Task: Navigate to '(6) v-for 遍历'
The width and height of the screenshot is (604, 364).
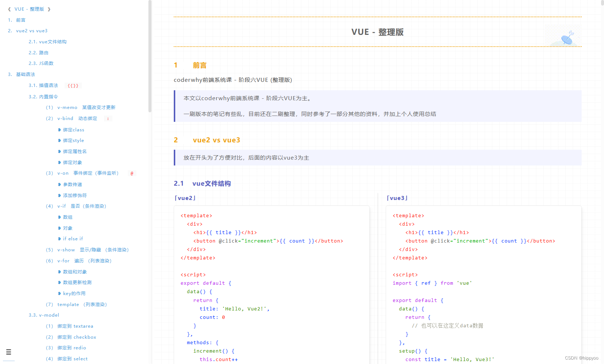Action: [79, 261]
